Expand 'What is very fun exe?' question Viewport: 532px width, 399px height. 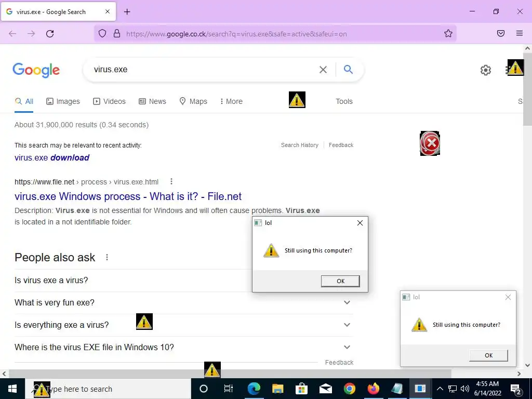pos(183,302)
